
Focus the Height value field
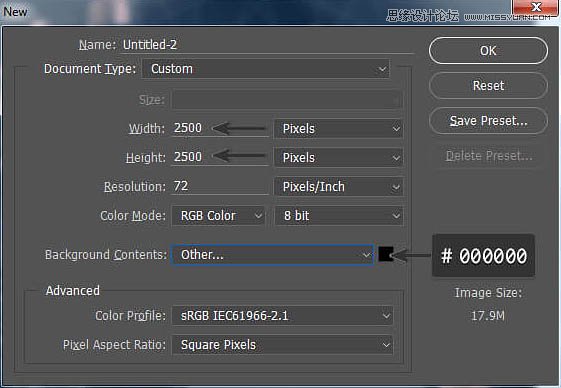click(x=220, y=157)
